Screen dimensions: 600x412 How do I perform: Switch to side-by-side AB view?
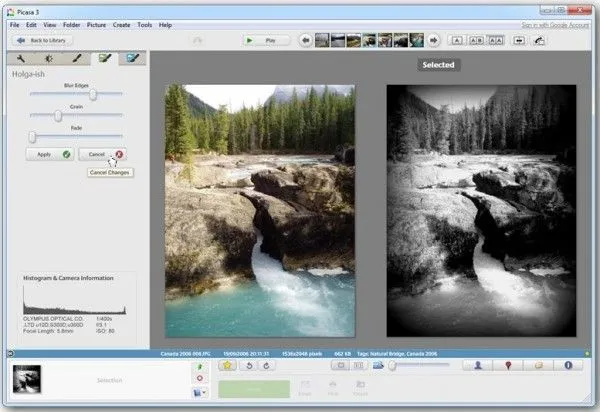tap(476, 40)
